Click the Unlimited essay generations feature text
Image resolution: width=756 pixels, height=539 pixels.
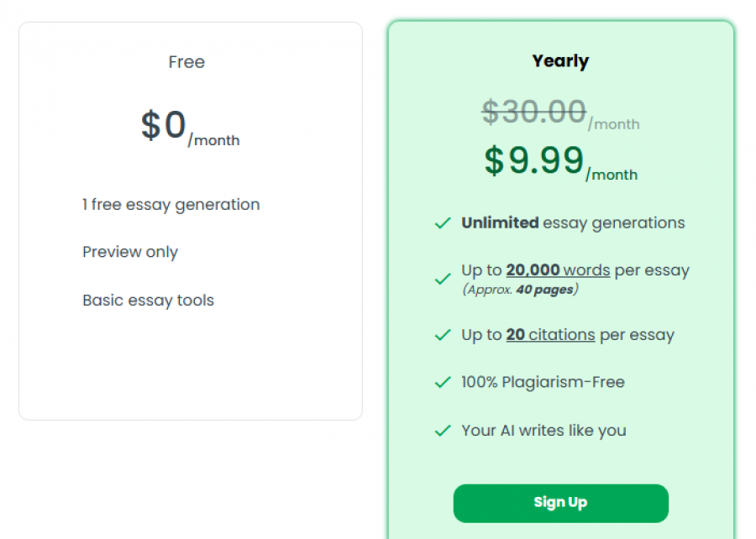573,223
